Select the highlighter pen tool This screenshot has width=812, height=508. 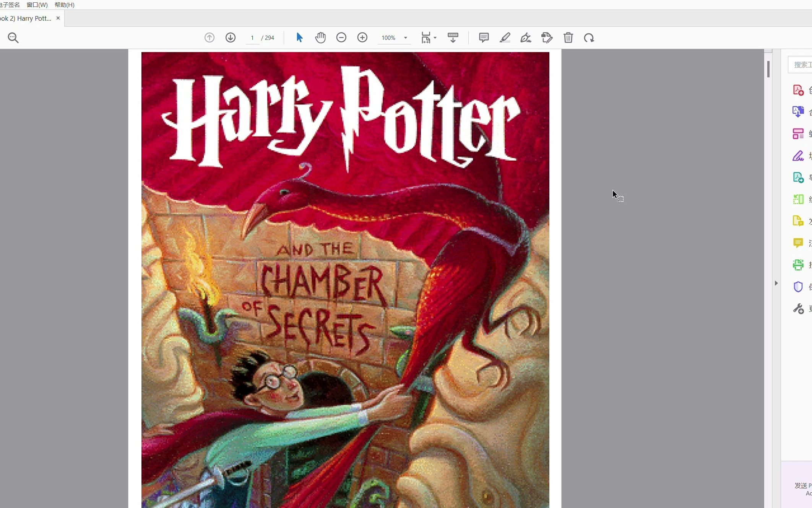[505, 37]
